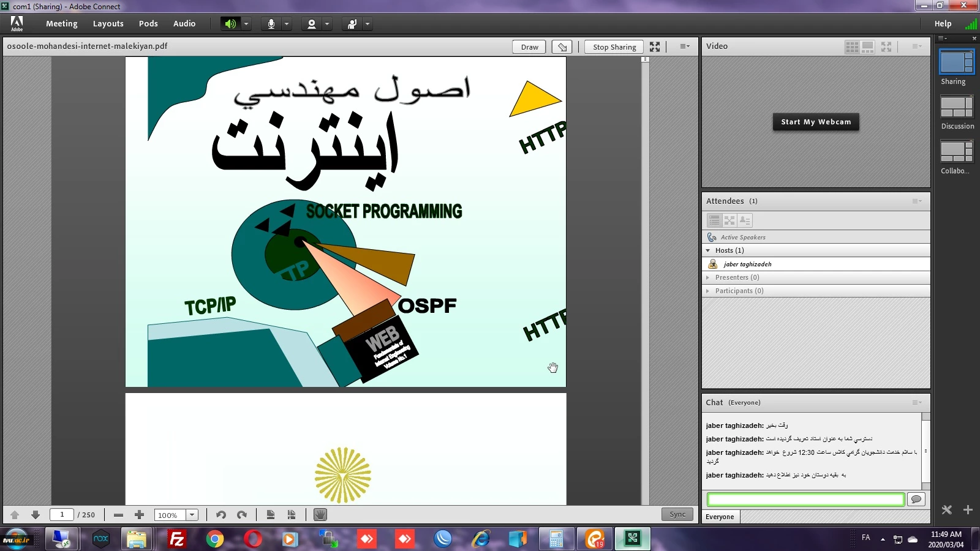This screenshot has width=980, height=551.
Task: Click full screen icon in Share pod
Action: [x=655, y=47]
